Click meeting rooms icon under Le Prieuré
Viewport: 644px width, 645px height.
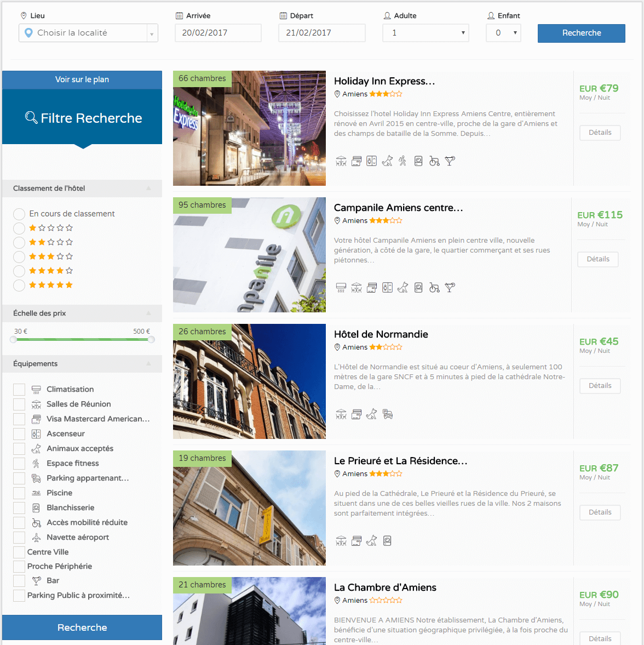pos(341,541)
